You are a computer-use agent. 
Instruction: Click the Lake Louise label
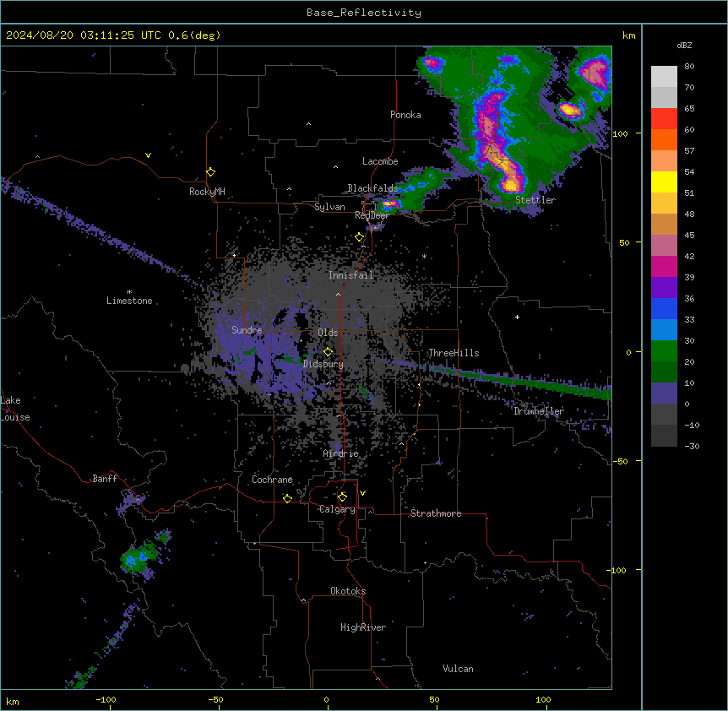tap(15, 409)
